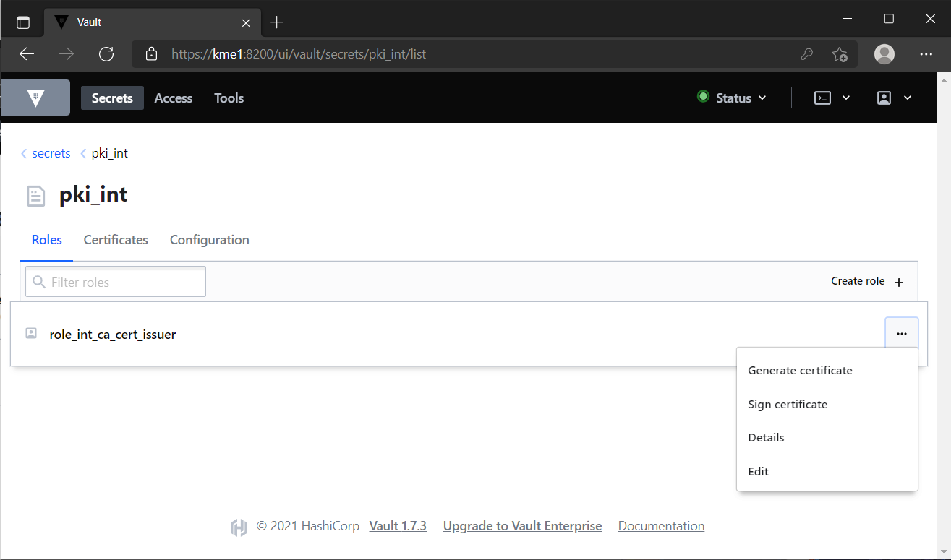This screenshot has height=560, width=951.
Task: Open role_int_ca_cert_issuer role link
Action: click(x=113, y=335)
